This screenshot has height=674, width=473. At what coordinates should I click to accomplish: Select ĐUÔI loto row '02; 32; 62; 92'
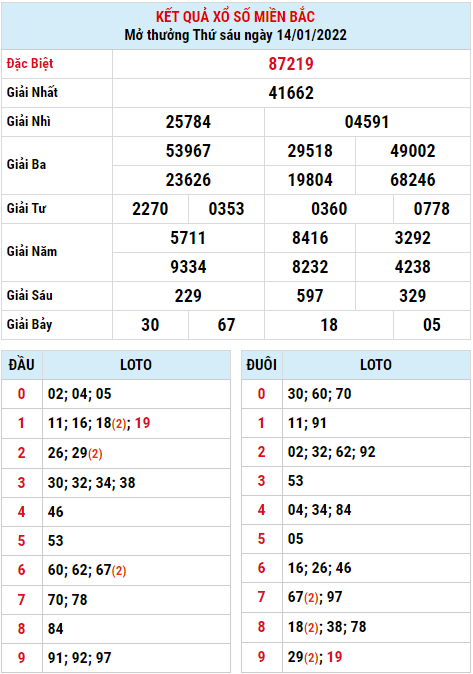[x=332, y=452]
